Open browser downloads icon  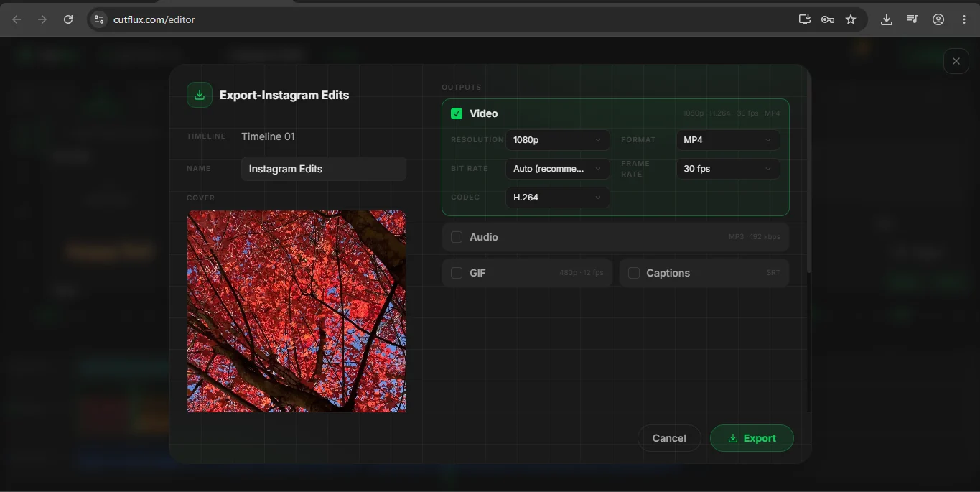[887, 19]
